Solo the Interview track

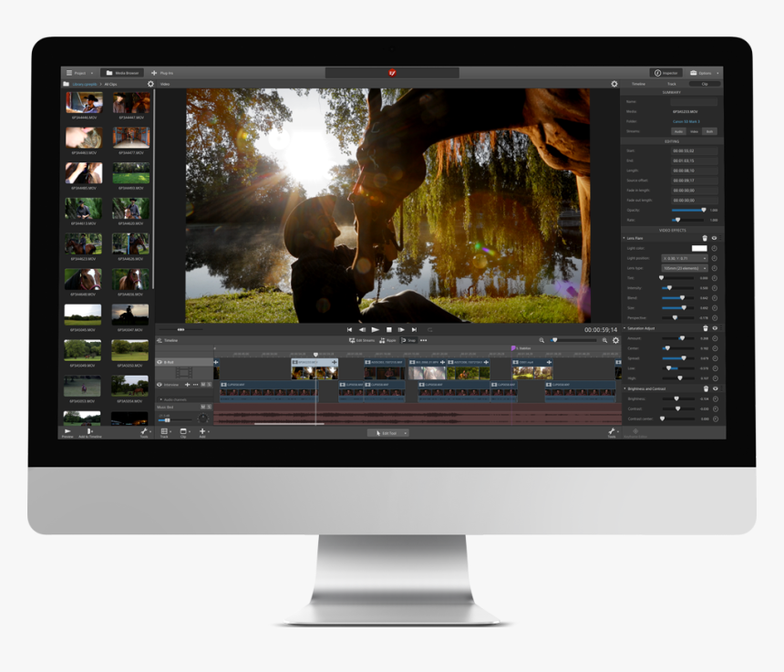(209, 385)
